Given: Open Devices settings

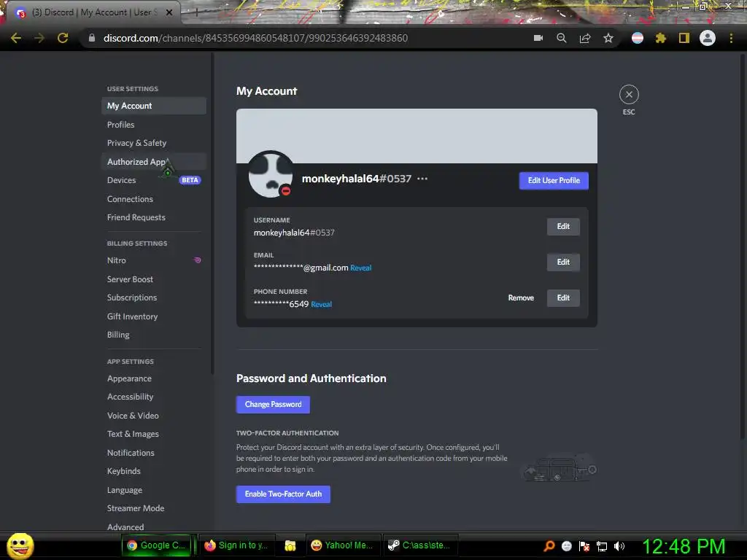Looking at the screenshot, I should (x=154, y=180).
